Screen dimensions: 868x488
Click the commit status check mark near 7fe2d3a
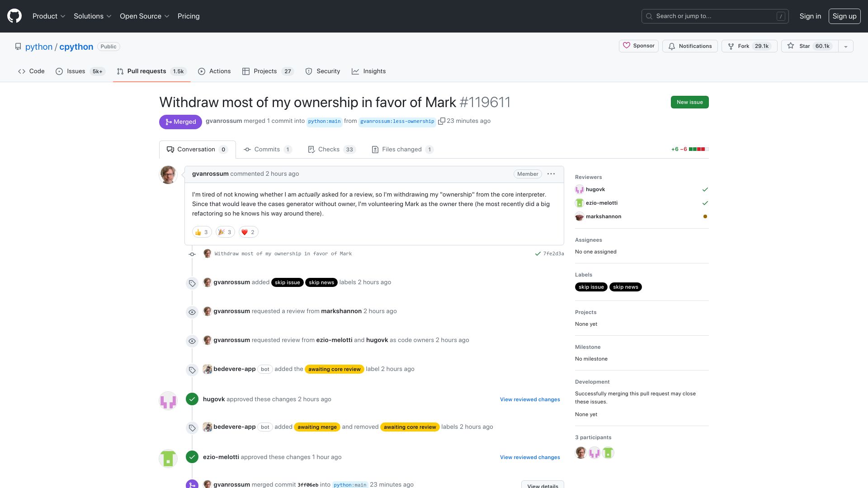click(x=538, y=254)
